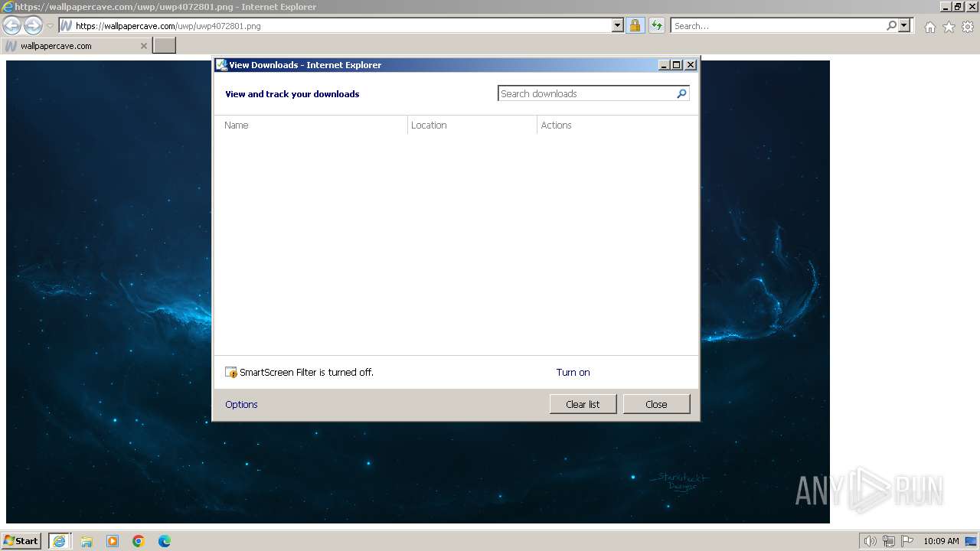This screenshot has height=551, width=980.
Task: Select the wallpapercave.com tab
Action: [76, 46]
